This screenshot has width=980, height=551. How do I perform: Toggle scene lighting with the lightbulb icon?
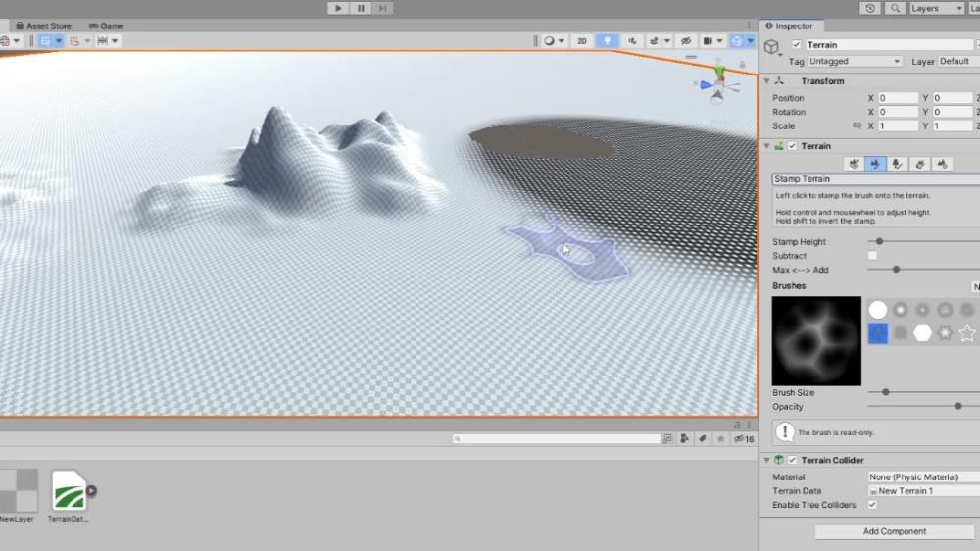608,41
